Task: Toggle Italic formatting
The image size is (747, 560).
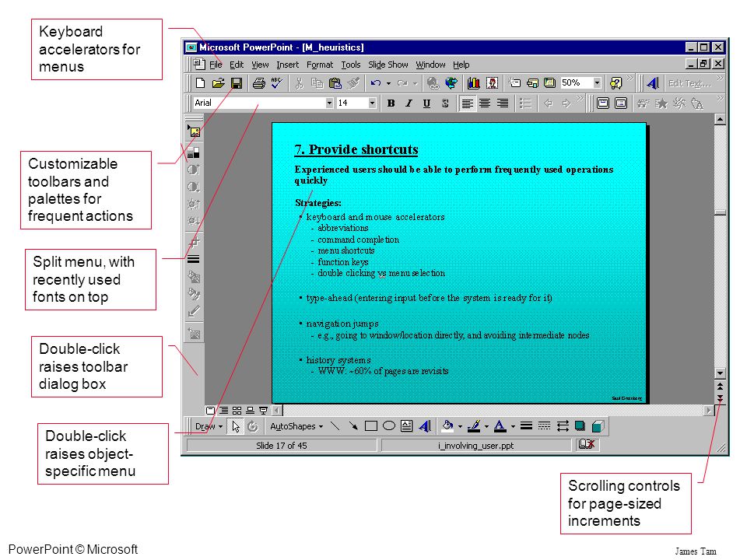Action: click(409, 103)
